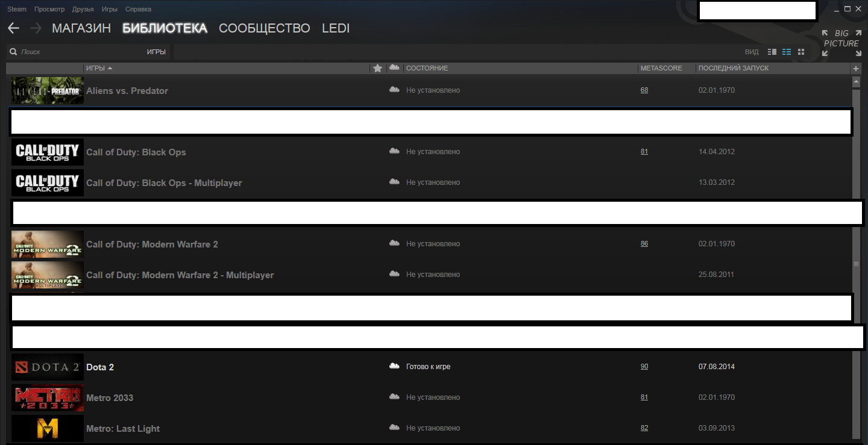Click cloud icon for Aliens vs. Predator
Viewport: 868px width, 445px height.
pyautogui.click(x=394, y=90)
